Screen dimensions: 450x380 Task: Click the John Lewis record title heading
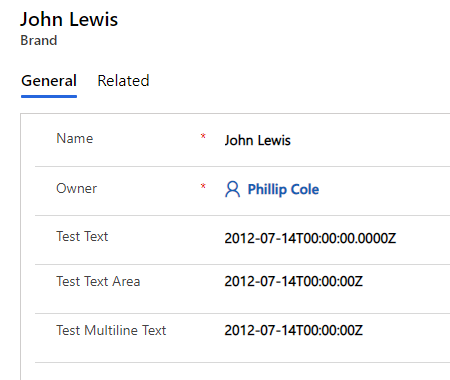coord(69,19)
